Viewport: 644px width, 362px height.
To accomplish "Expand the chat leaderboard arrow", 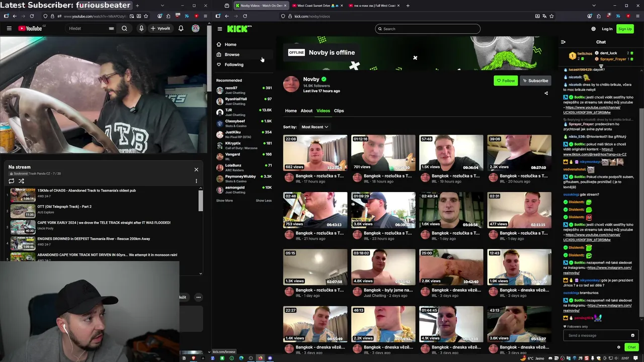I will click(x=601, y=66).
